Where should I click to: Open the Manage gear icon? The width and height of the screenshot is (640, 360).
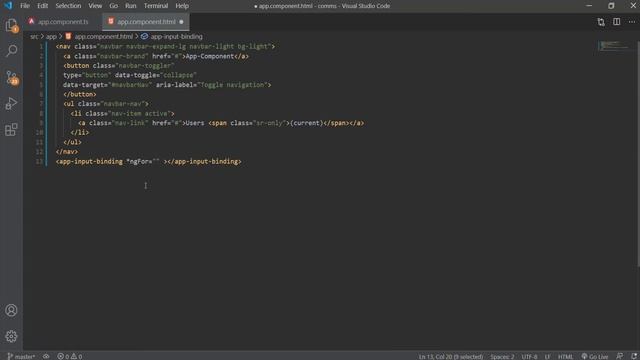[x=11, y=336]
